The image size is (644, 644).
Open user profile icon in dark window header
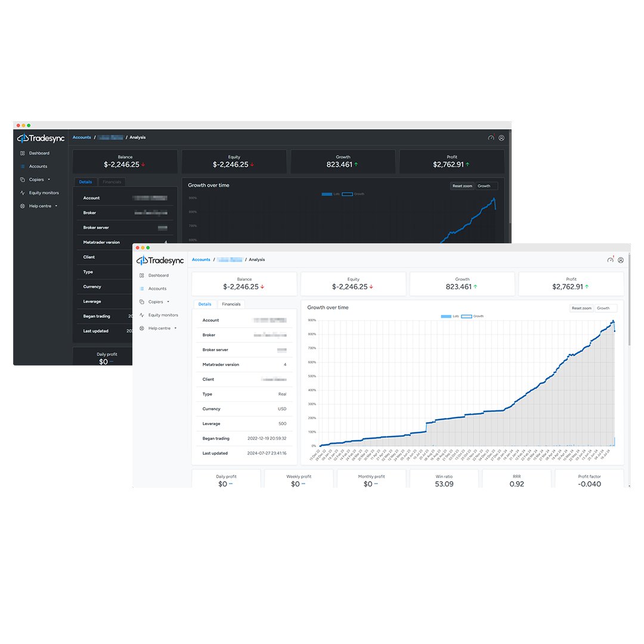click(x=501, y=138)
